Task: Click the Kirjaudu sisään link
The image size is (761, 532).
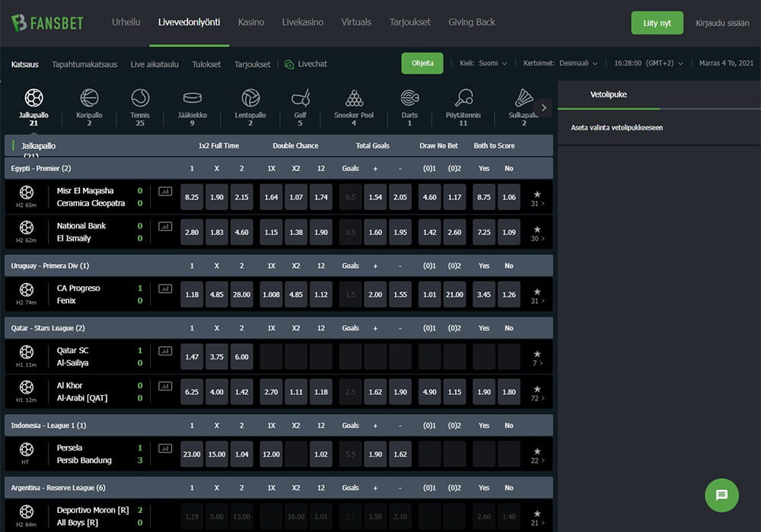Action: (x=721, y=23)
